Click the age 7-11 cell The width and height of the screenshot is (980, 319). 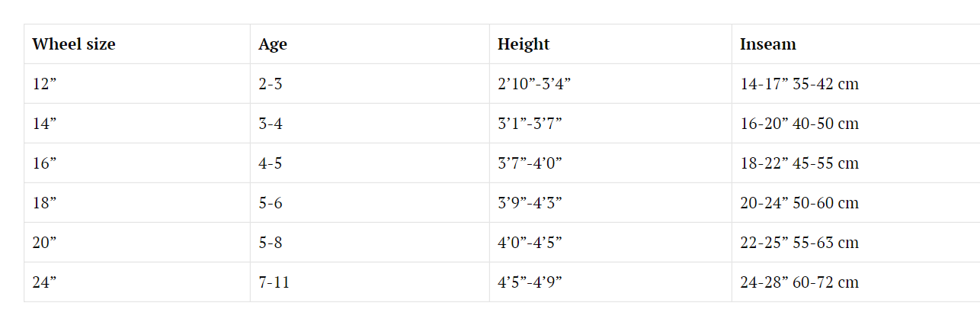coord(370,282)
